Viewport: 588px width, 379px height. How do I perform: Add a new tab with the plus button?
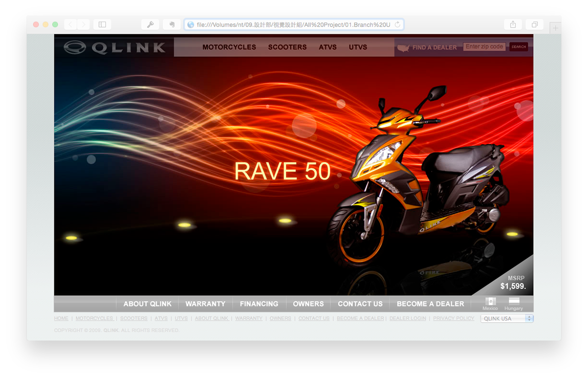pos(555,28)
